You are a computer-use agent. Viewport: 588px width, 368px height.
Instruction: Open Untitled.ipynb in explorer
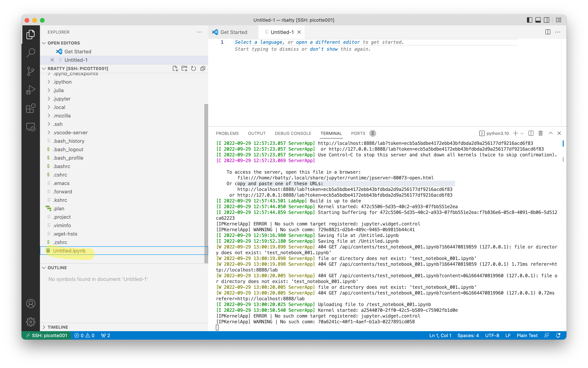[x=124, y=250]
